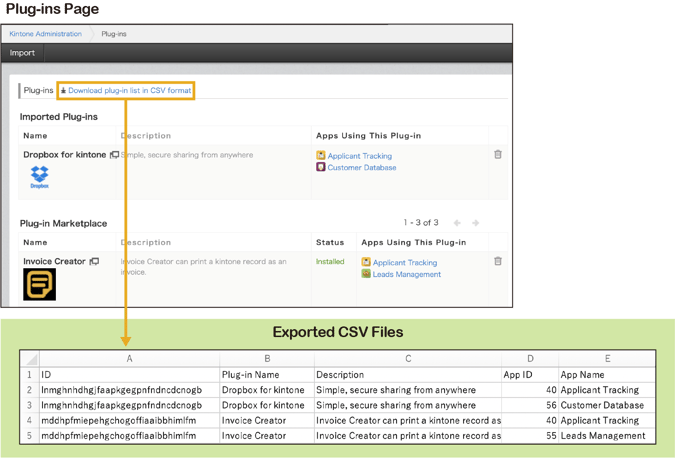Open Applicant Tracking app under Dropbox plug-in
The height and width of the screenshot is (458, 675).
[x=359, y=156]
